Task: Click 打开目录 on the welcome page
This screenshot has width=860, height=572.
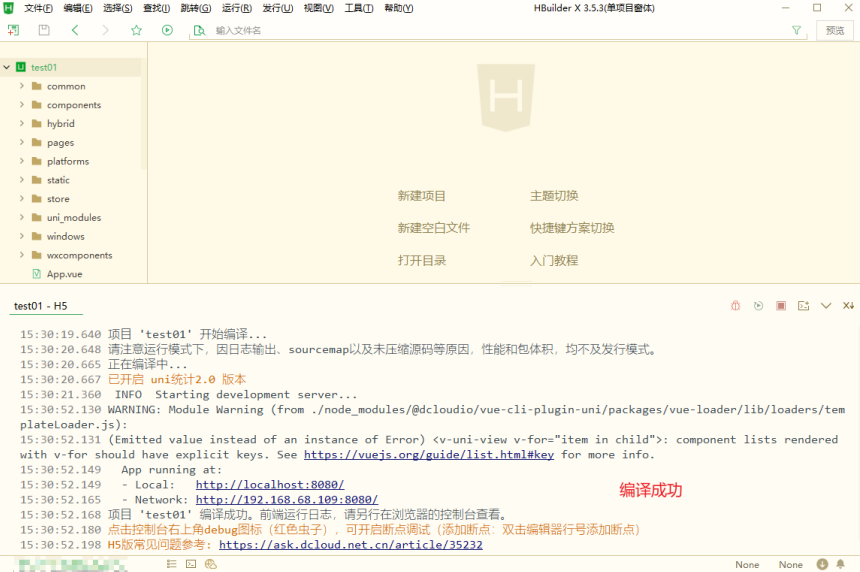Action: (422, 260)
